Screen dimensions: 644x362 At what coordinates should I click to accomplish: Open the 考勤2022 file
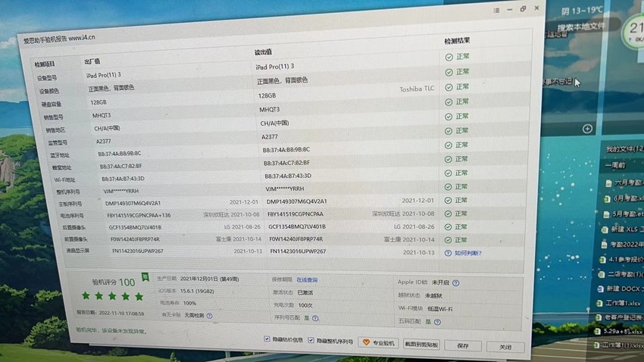tap(622, 244)
